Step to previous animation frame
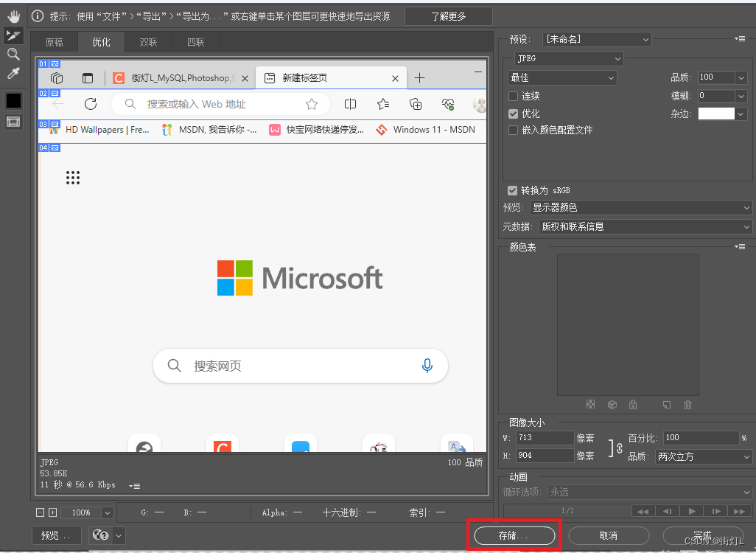The image size is (756, 553). click(x=668, y=511)
